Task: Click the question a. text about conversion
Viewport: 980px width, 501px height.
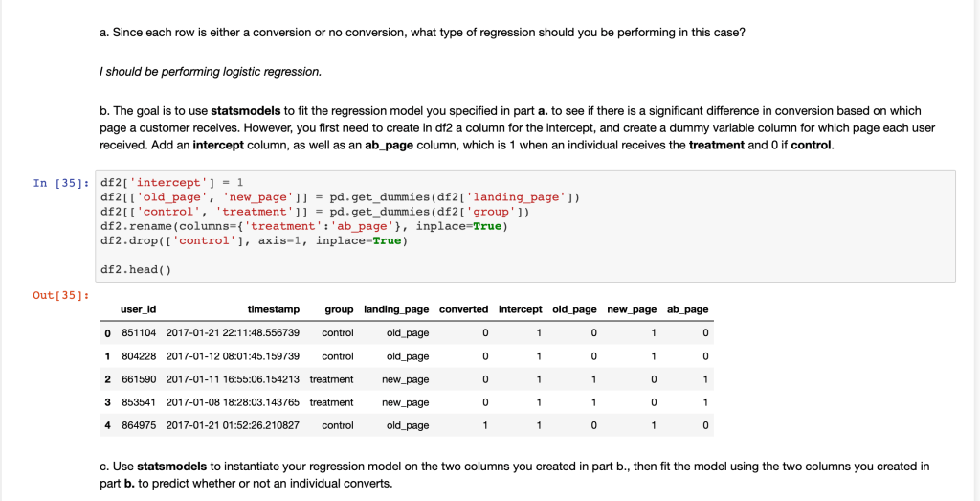Action: coord(422,33)
